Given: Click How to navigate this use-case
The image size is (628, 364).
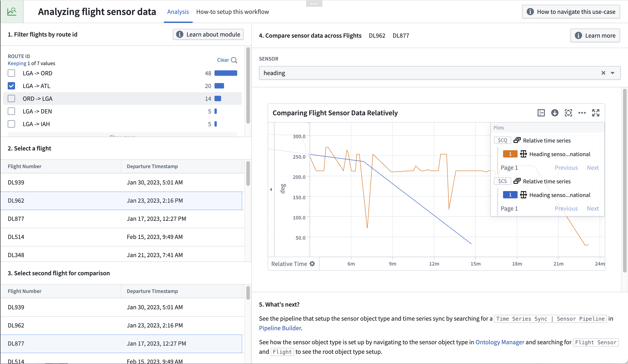Looking at the screenshot, I should 571,12.
